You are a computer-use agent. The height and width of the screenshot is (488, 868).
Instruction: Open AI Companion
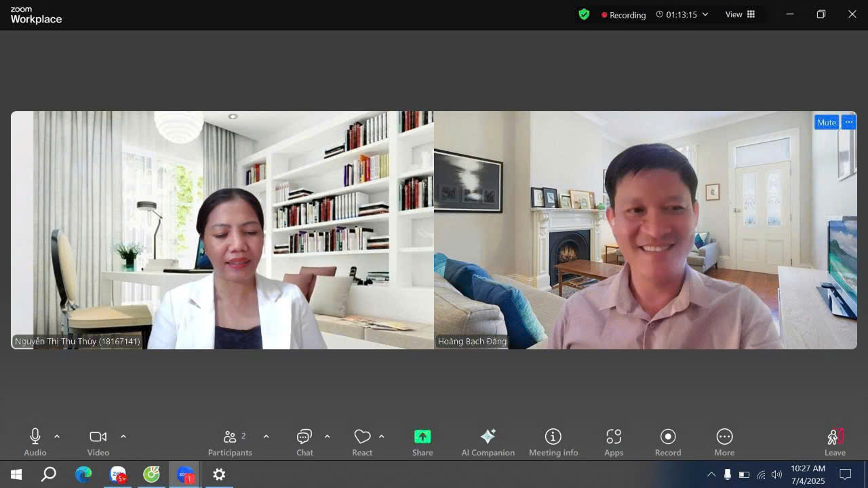point(488,443)
